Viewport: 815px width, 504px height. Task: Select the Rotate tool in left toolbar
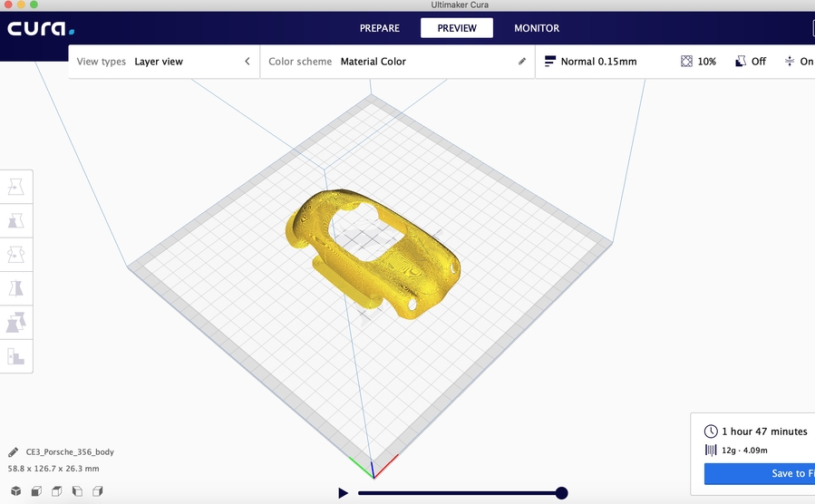tap(16, 255)
